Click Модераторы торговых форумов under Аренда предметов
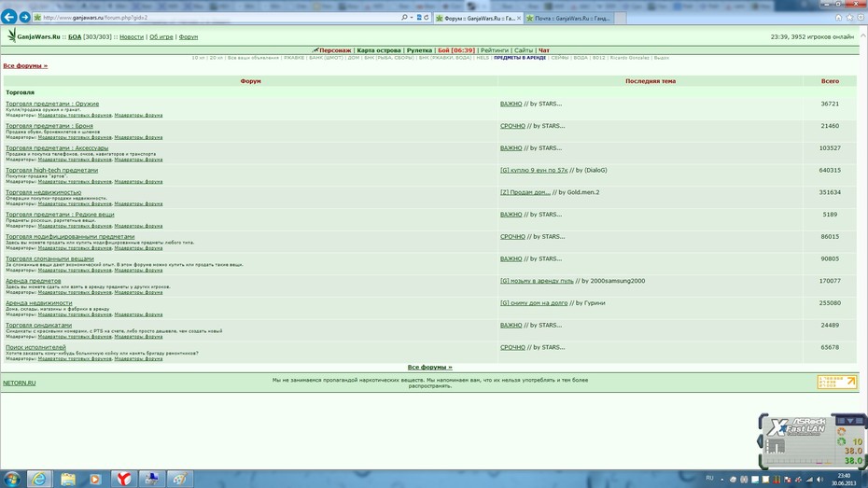This screenshot has width=868, height=488. click(x=75, y=292)
